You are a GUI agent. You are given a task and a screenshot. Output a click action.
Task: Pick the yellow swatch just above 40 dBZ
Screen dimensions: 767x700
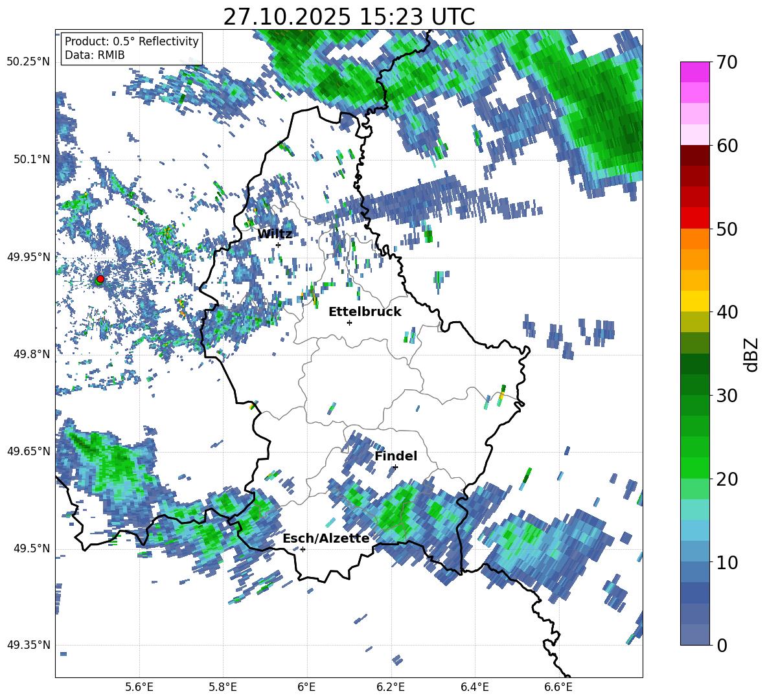point(695,301)
